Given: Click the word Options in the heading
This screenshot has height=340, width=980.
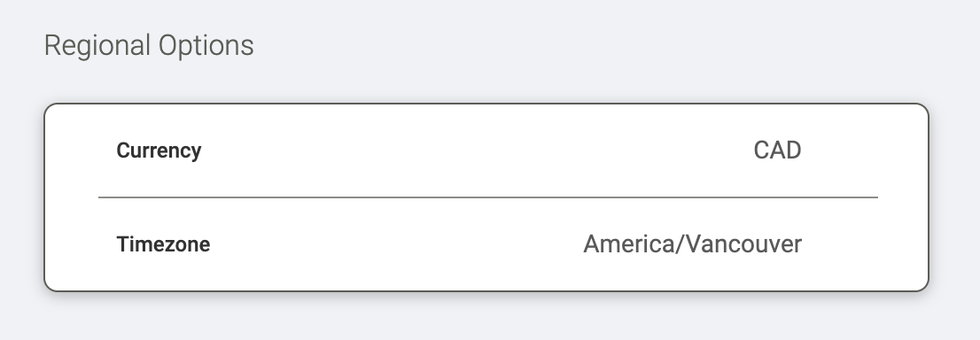Looking at the screenshot, I should (206, 46).
